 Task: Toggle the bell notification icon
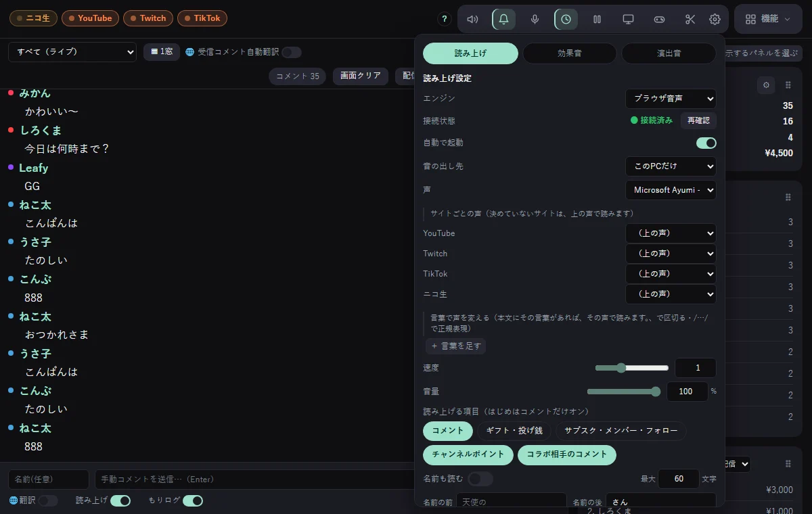coord(503,19)
